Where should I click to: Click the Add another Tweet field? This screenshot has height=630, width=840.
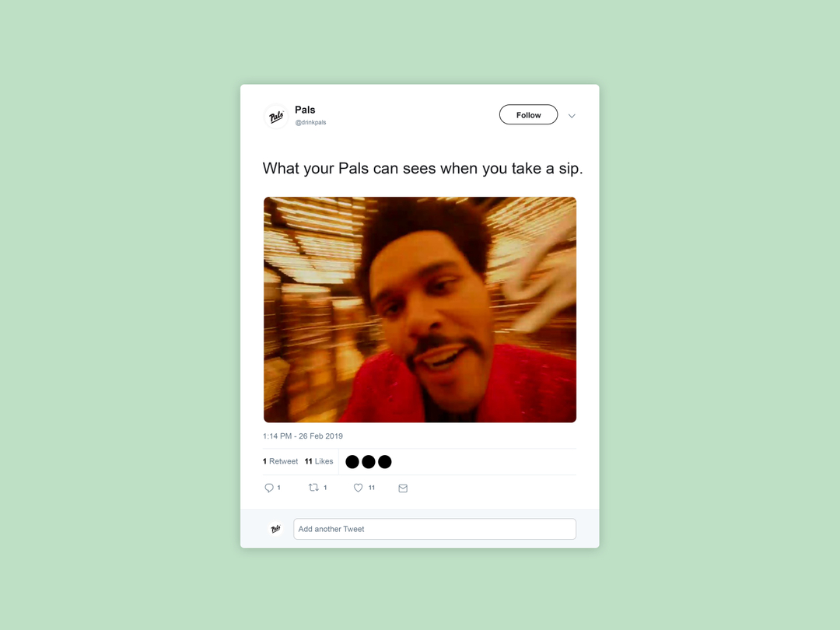click(435, 529)
